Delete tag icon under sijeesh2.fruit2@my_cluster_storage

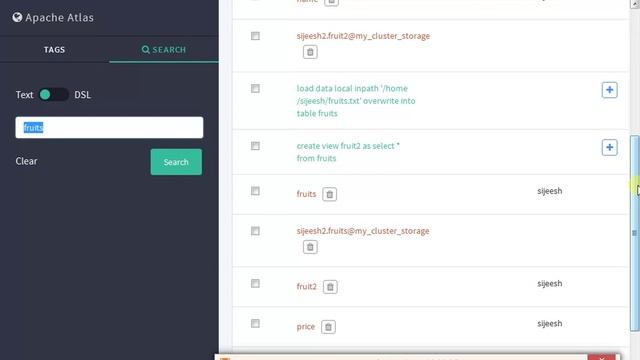tap(310, 52)
